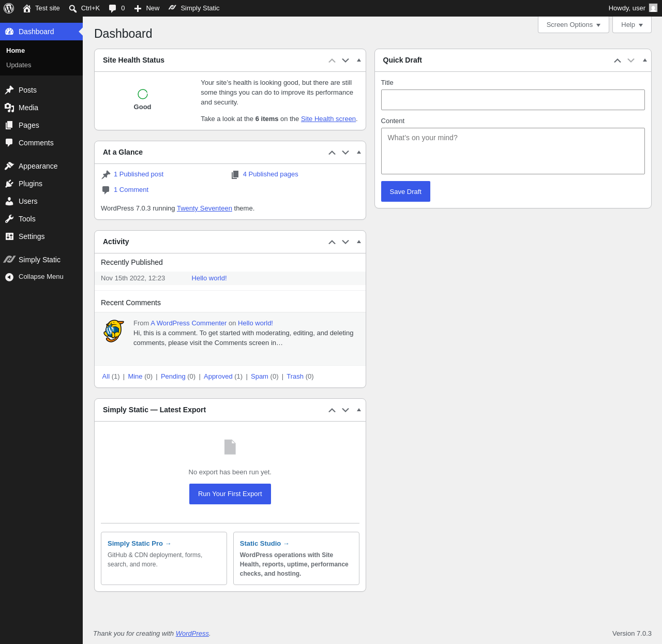Image resolution: width=662 pixels, height=644 pixels.
Task: Open the Twenty Seventeen theme link
Action: (x=204, y=208)
